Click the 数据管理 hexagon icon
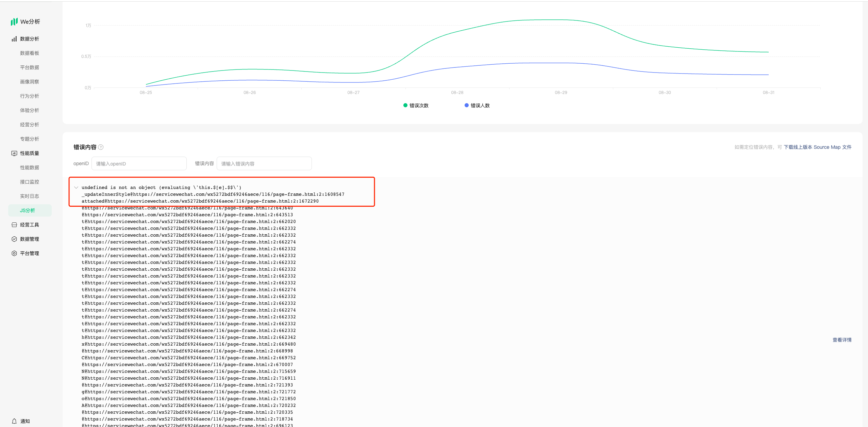Image resolution: width=868 pixels, height=427 pixels. tap(14, 239)
